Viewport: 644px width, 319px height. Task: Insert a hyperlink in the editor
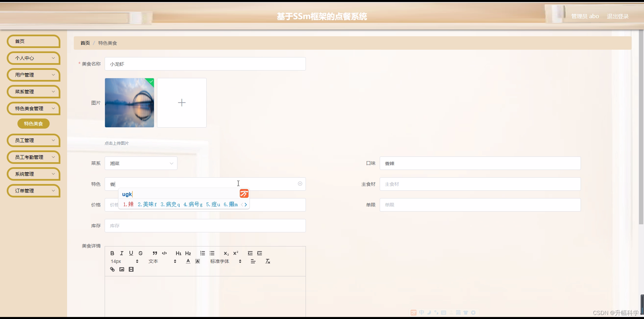pyautogui.click(x=112, y=269)
